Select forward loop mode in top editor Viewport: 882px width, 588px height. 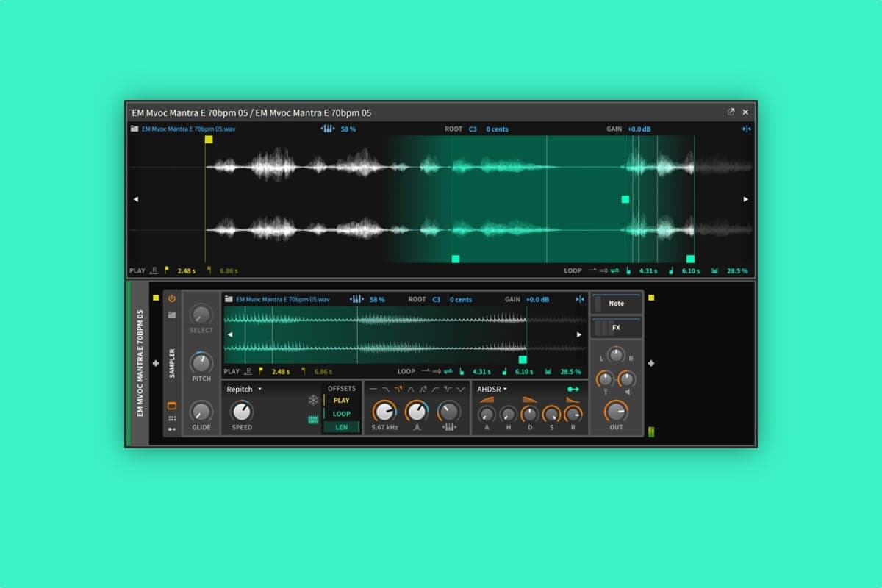click(603, 270)
